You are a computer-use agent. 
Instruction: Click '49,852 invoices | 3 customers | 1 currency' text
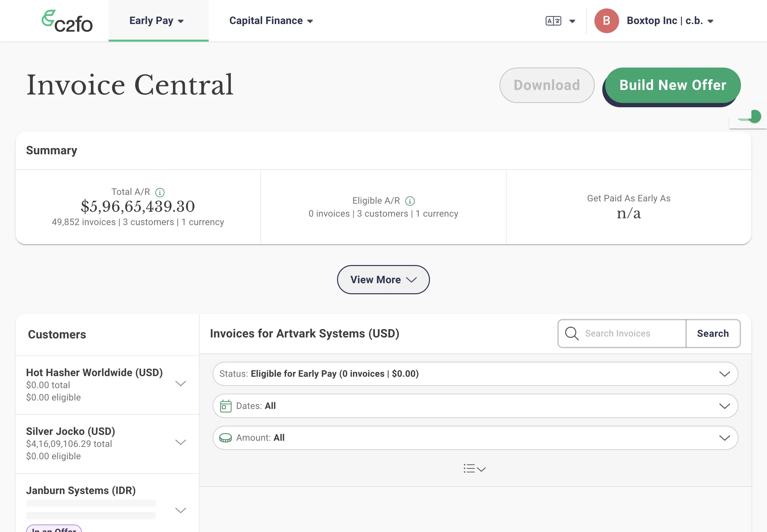138,222
